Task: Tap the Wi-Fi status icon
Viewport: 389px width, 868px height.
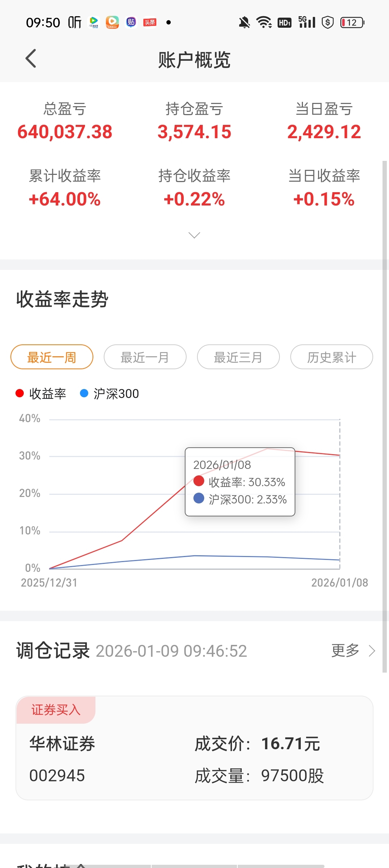Action: click(264, 22)
